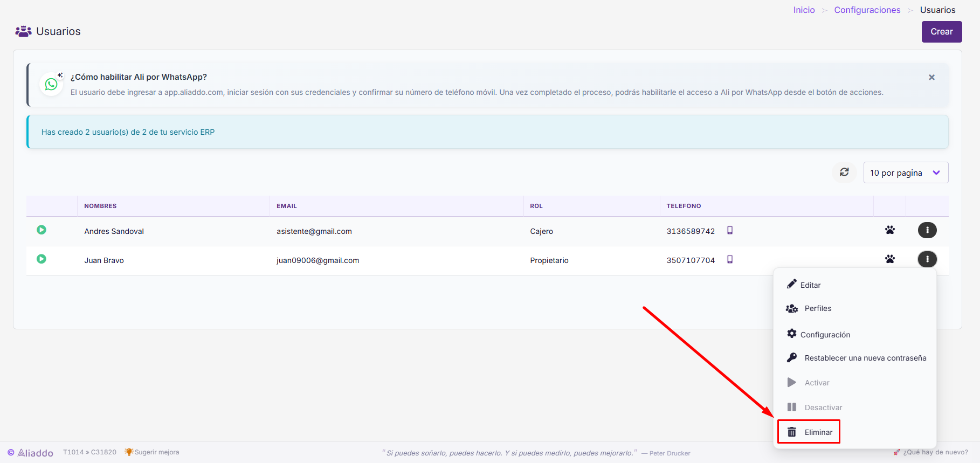
Task: Click phone icon next to 3136589742
Action: point(730,230)
